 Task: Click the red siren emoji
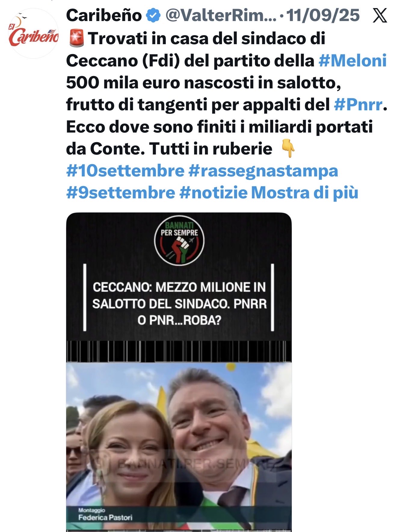(x=76, y=39)
